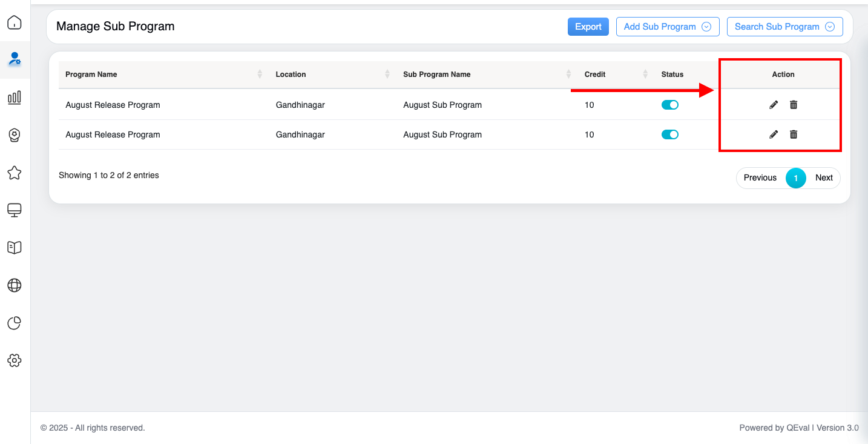Open the bar chart sidebar icon
The width and height of the screenshot is (868, 444).
point(15,98)
